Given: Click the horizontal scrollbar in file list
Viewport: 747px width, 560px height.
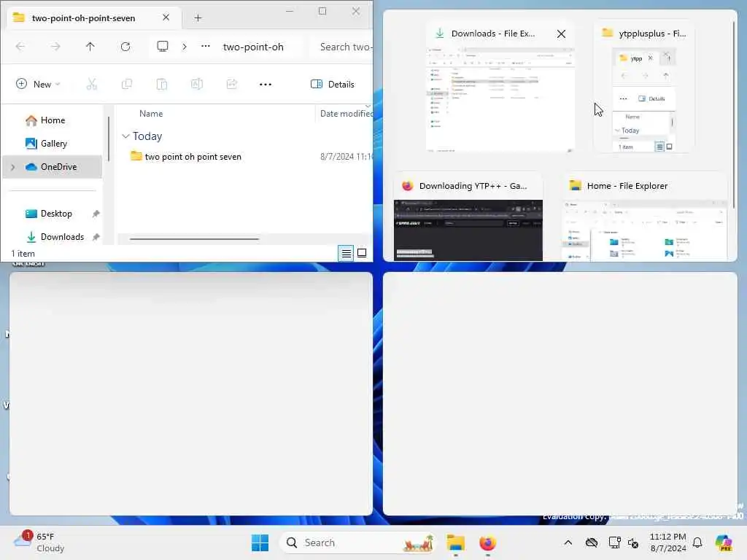Looking at the screenshot, I should click(194, 239).
